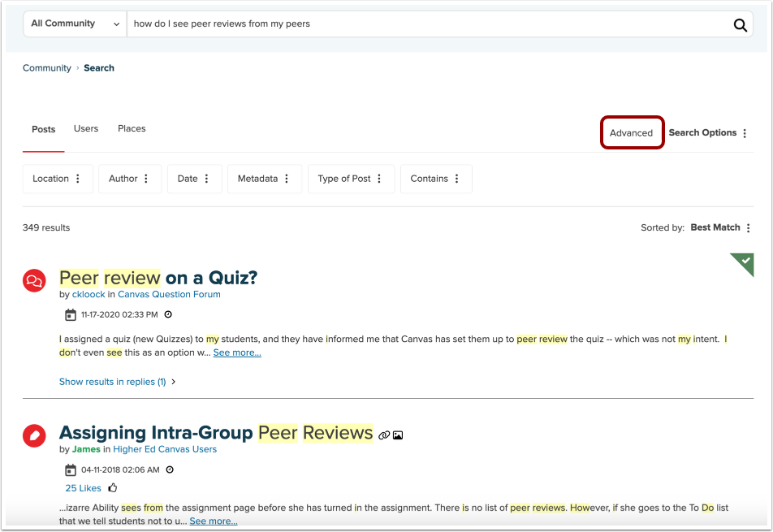Click the calendar icon next to 04-11-2018 date
773x532 pixels.
pos(71,470)
